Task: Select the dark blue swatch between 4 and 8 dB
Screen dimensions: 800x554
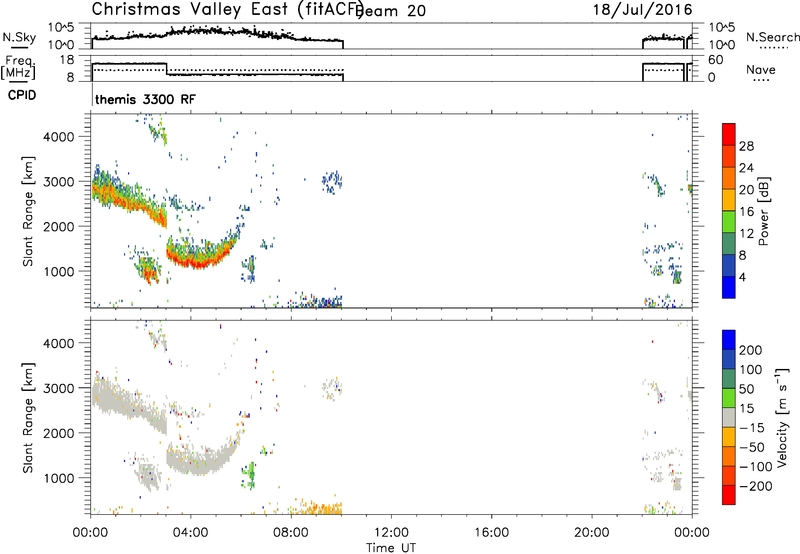Action: 729,265
